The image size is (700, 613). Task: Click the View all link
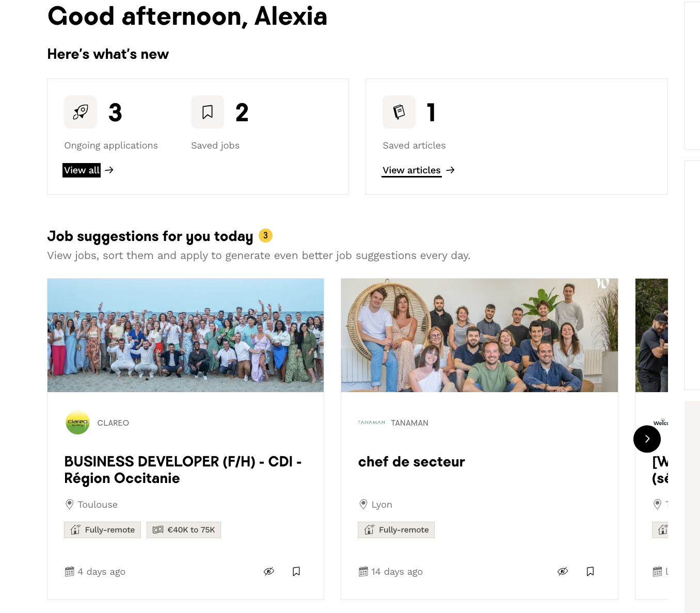(x=82, y=170)
